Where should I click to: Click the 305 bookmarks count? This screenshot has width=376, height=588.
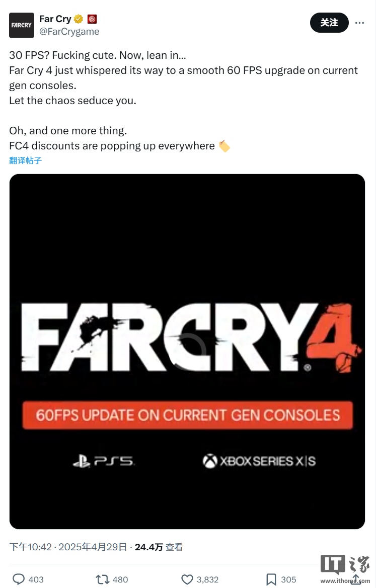288,579
